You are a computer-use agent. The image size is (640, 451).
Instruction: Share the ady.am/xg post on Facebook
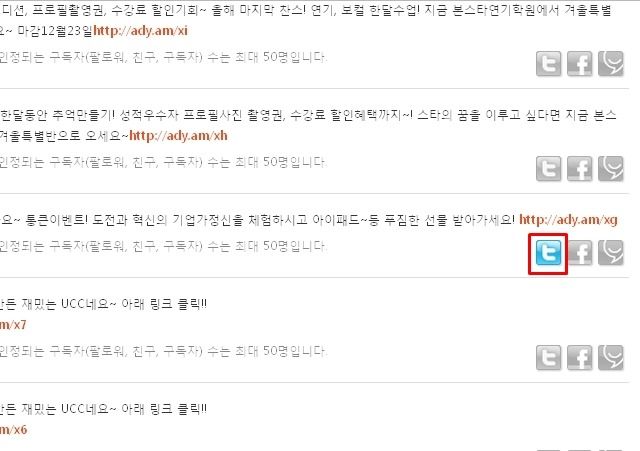[580, 253]
